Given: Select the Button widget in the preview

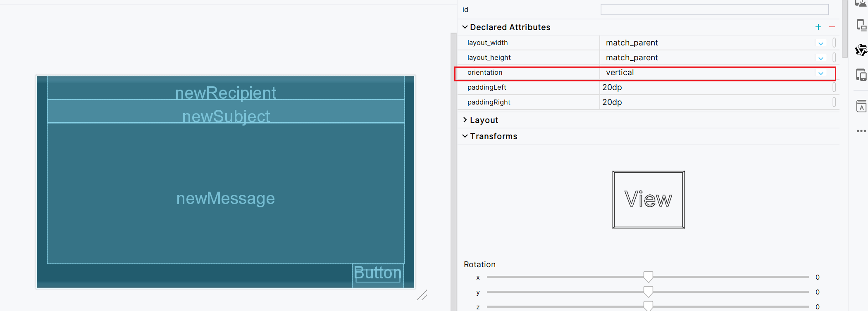Looking at the screenshot, I should pyautogui.click(x=378, y=275).
